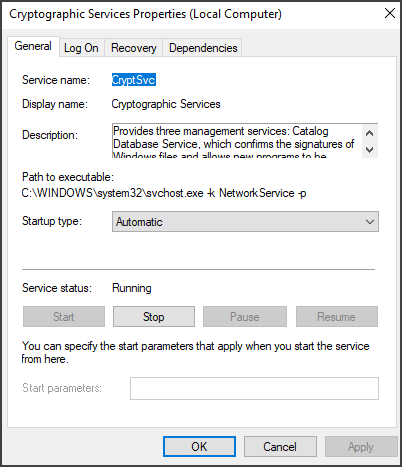
Task: Switch to the Dependencies tab
Action: point(203,48)
